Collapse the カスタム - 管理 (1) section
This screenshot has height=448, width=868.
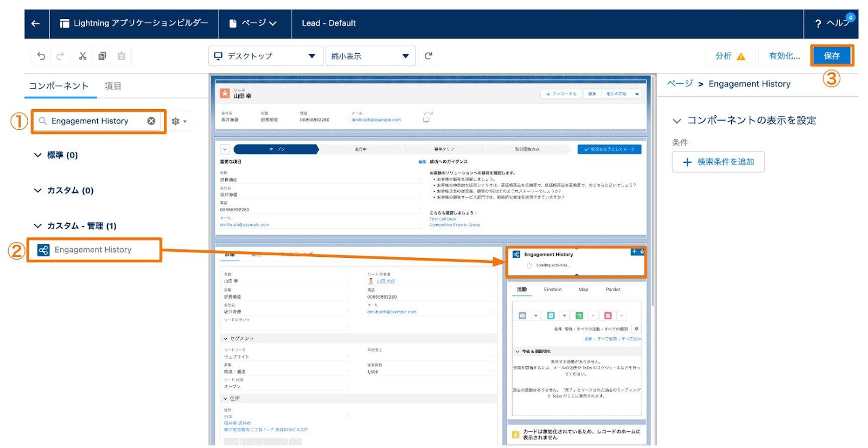pos(37,226)
